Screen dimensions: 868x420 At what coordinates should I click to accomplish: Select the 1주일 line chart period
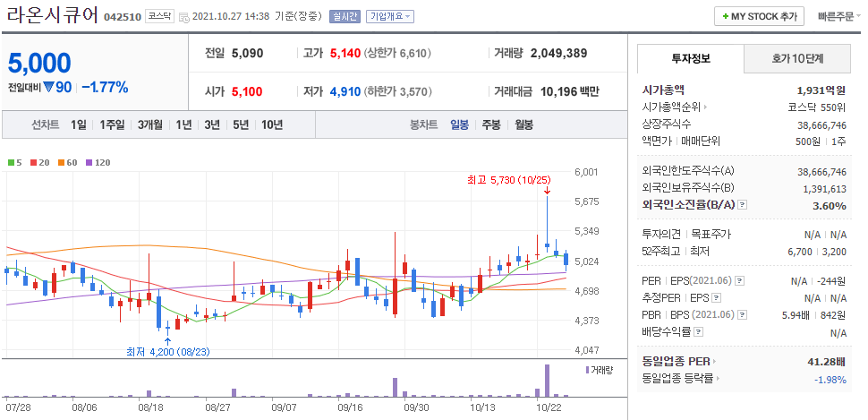point(113,124)
